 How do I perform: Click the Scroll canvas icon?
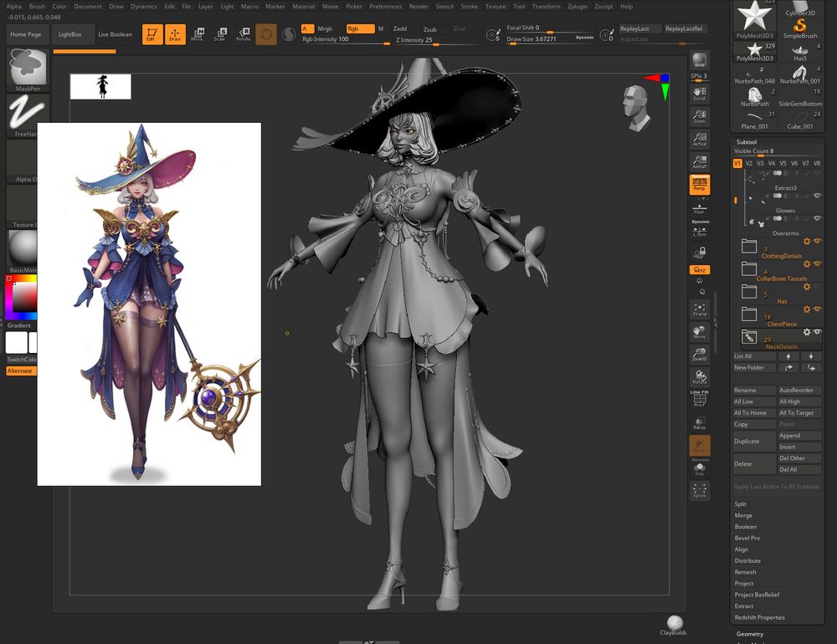pyautogui.click(x=699, y=95)
